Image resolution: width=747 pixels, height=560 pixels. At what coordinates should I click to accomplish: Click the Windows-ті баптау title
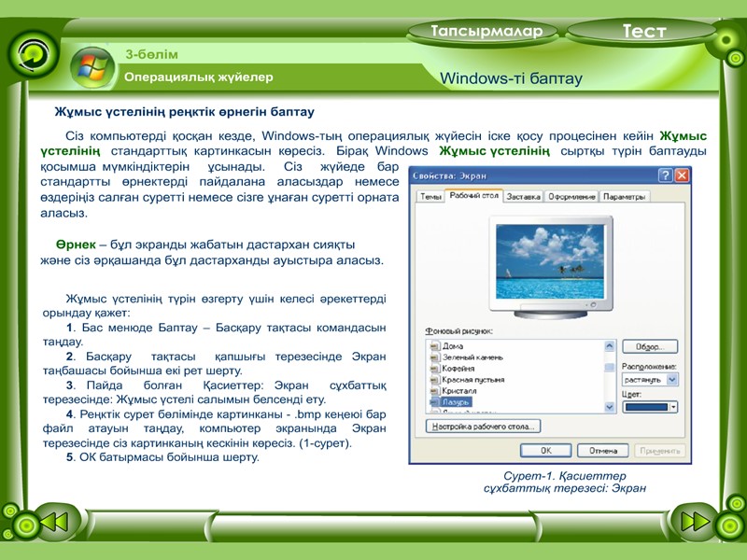coord(511,78)
